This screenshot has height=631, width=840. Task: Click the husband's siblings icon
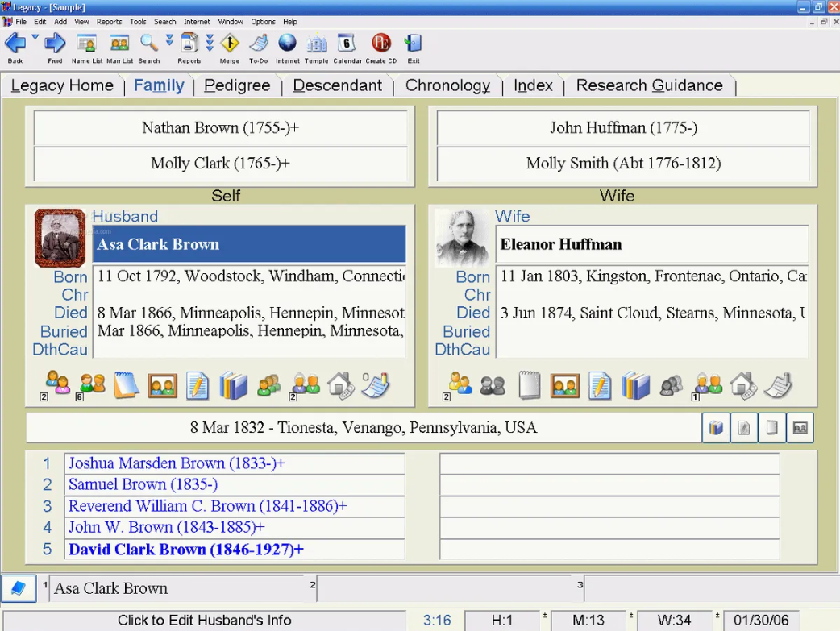pos(92,384)
